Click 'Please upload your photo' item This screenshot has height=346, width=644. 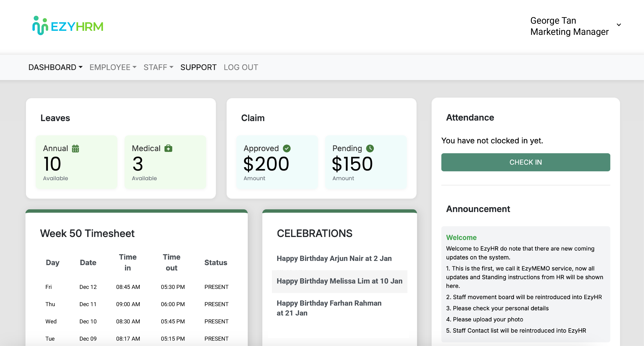click(x=484, y=320)
